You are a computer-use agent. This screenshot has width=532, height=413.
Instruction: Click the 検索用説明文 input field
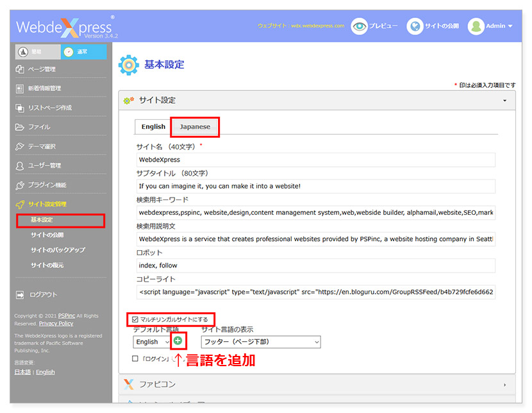(x=316, y=239)
